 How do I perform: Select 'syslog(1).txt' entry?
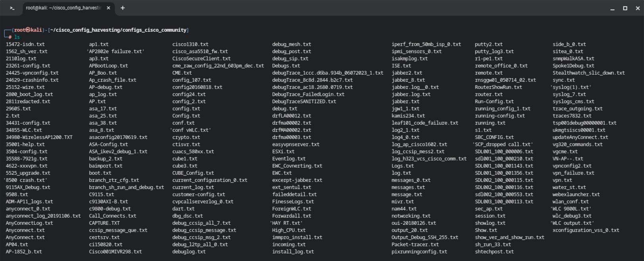tap(571, 87)
